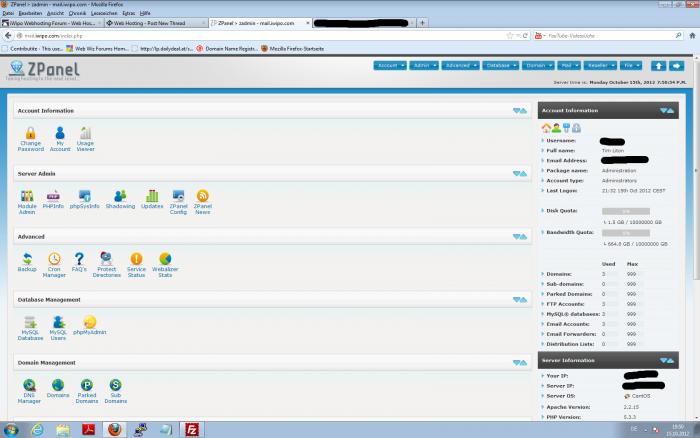Open the MySQL Database module
The height and width of the screenshot is (438, 700).
coord(30,328)
